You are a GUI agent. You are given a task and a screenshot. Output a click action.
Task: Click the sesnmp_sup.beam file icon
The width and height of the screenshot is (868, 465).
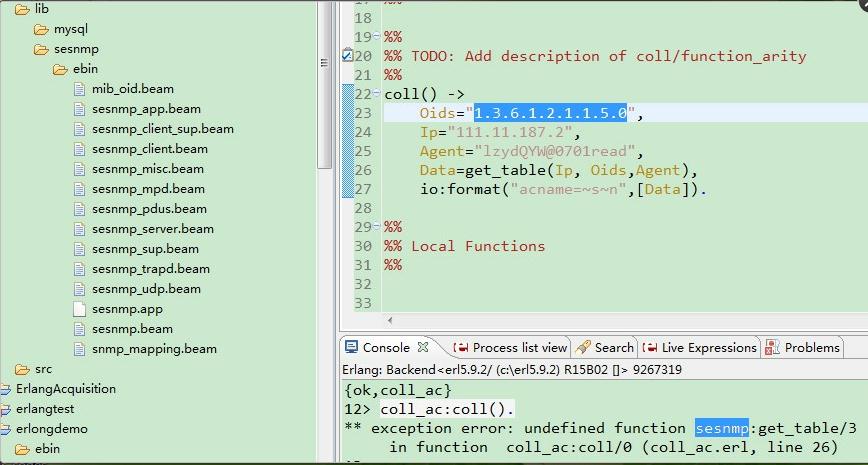80,249
